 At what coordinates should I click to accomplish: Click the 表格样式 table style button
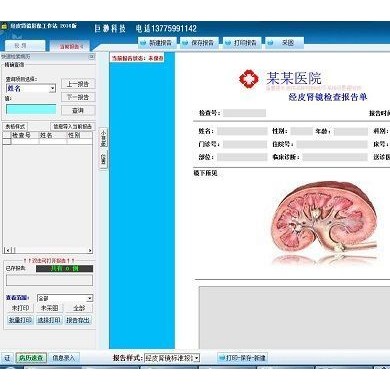[15, 127]
